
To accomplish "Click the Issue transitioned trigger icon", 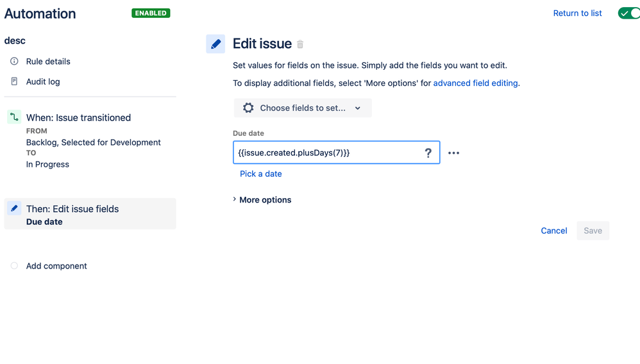I will 14,117.
